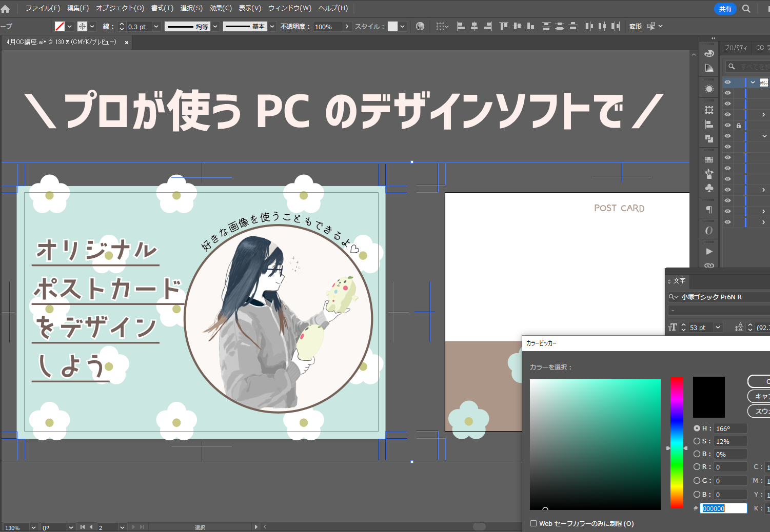
Task: Open the Swatches panel icon
Action: click(709, 159)
